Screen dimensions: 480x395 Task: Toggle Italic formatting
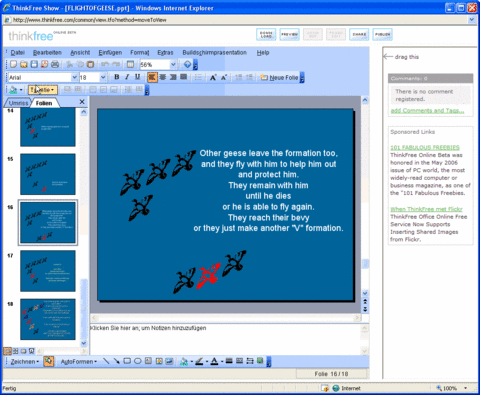[x=127, y=77]
